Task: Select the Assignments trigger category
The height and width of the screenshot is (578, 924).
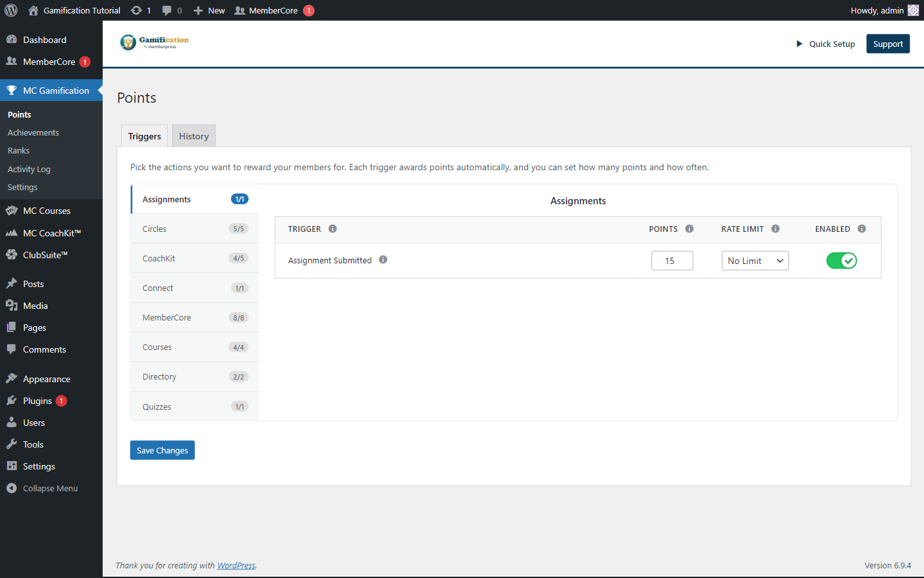Action: point(194,199)
